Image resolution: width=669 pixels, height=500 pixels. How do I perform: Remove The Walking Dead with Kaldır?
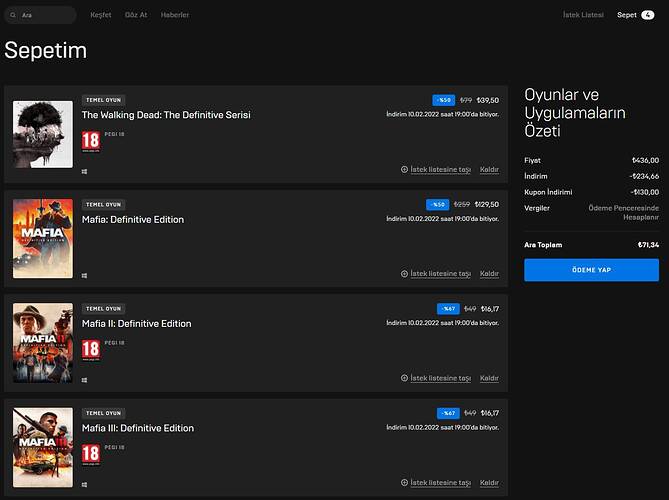point(489,169)
